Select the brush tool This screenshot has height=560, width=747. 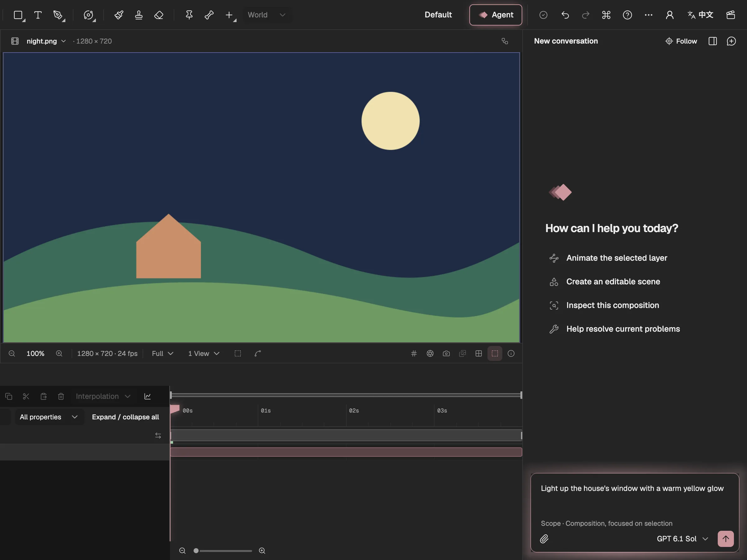click(x=119, y=15)
